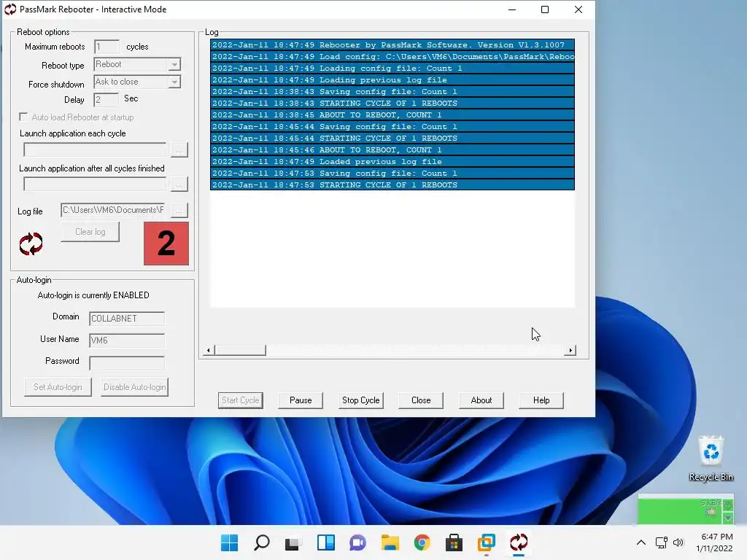Toggle Auto load Rebooter at startup checkbox
Viewport: 747px width, 560px height.
point(23,117)
